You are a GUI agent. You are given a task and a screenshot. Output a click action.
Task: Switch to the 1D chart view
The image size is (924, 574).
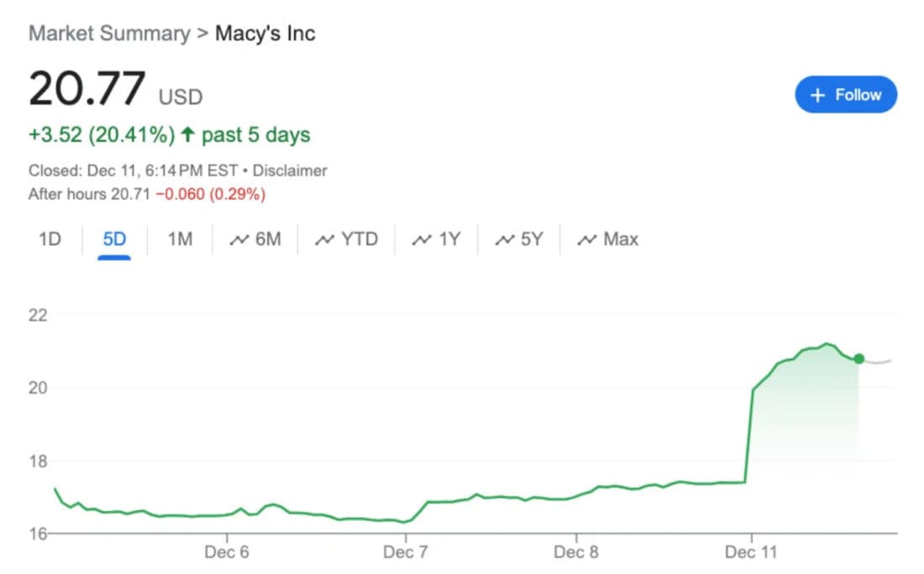[50, 240]
